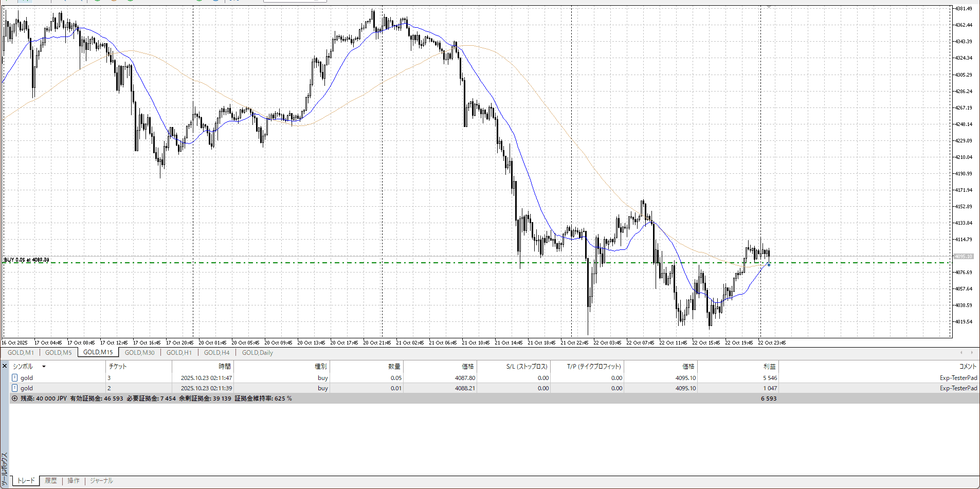Screen dimensions: 980x489
Task: Select the green BUY 0.05 order line
Action: (x=360, y=263)
